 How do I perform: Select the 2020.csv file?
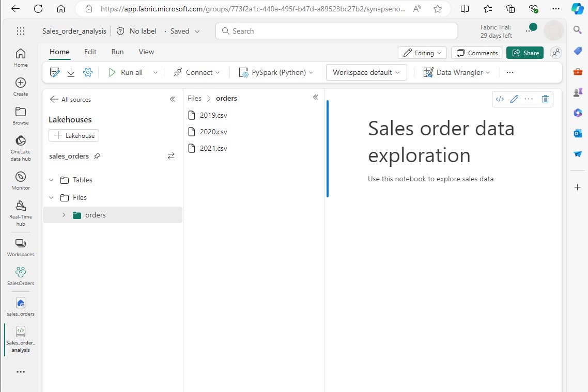click(208, 132)
